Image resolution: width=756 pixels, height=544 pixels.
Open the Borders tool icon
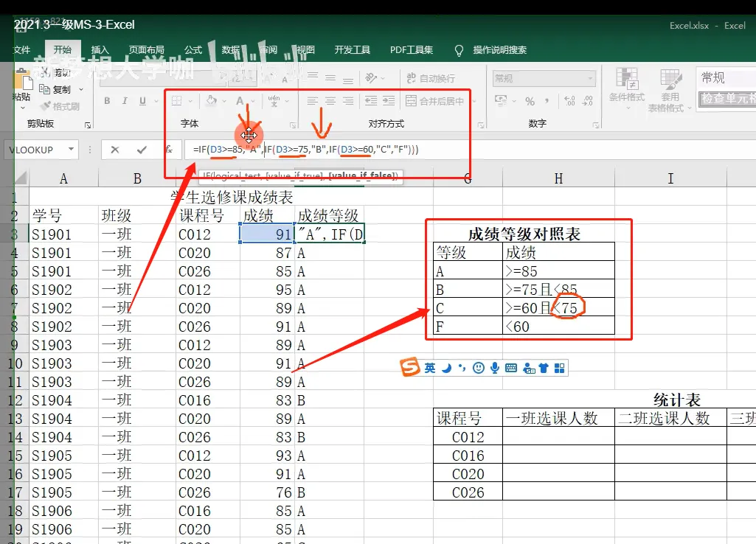click(x=176, y=101)
